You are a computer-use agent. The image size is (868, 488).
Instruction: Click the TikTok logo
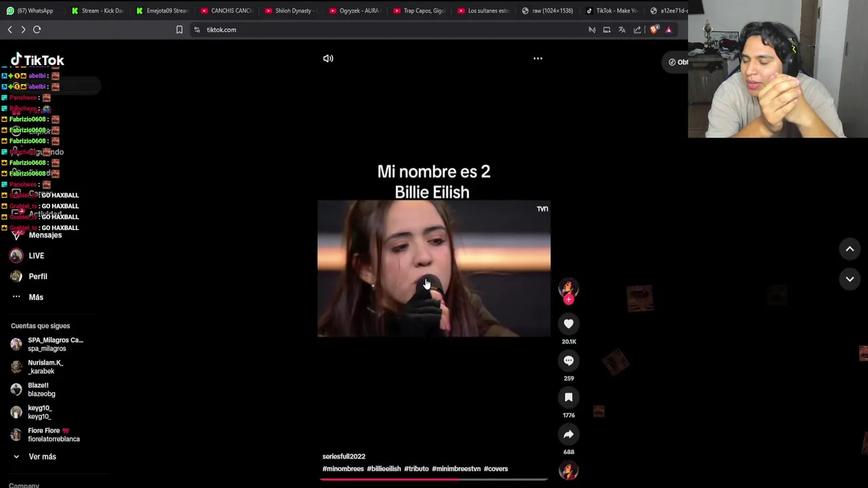37,60
